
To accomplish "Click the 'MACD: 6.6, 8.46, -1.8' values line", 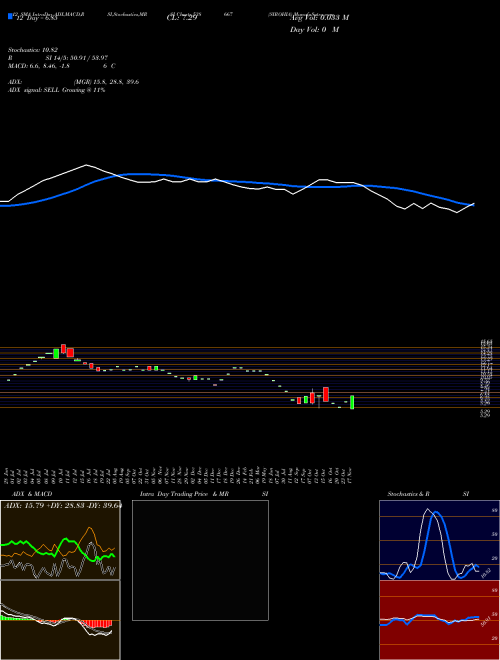I will coord(39,66).
